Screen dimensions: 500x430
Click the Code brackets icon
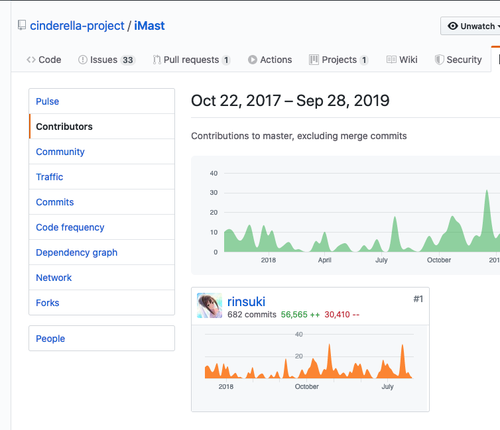[31, 60]
